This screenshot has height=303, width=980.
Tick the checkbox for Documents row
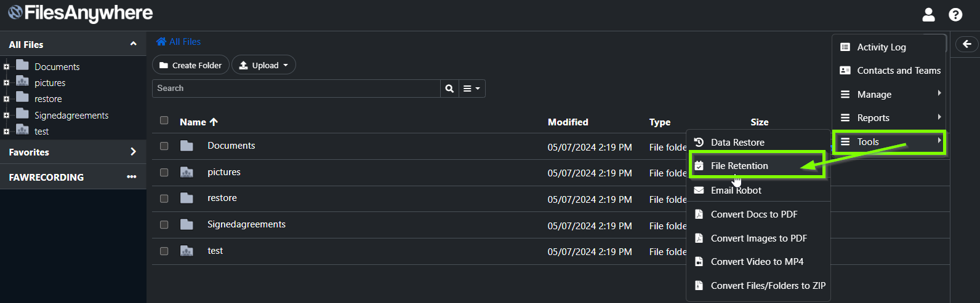[x=164, y=146]
